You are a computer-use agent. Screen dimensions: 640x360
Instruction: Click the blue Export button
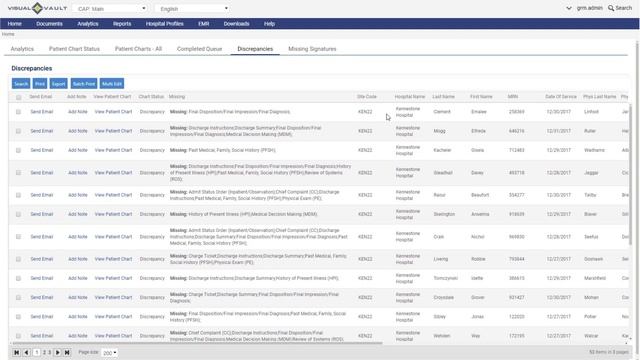pyautogui.click(x=58, y=84)
